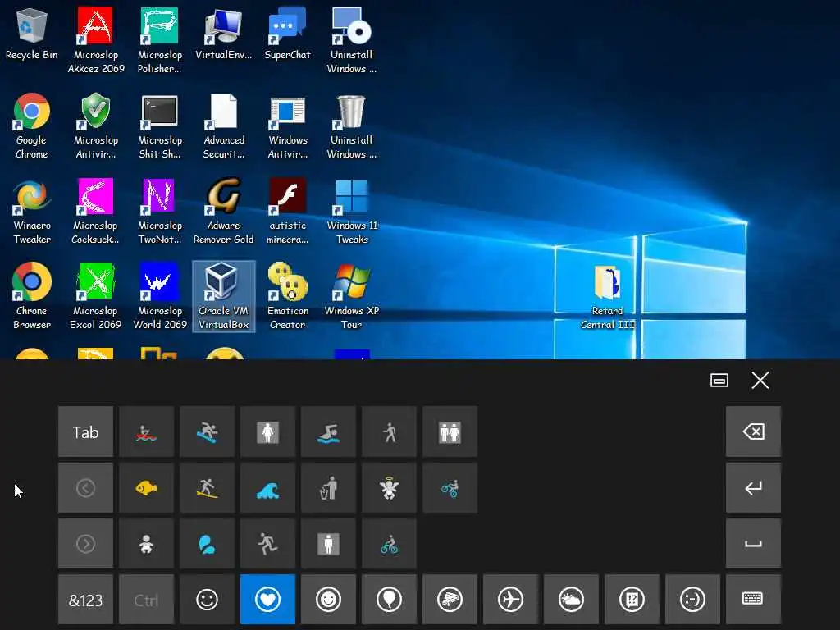This screenshot has width=840, height=630.
Task: Insert the women's restroom symbol emoji
Action: click(x=267, y=431)
